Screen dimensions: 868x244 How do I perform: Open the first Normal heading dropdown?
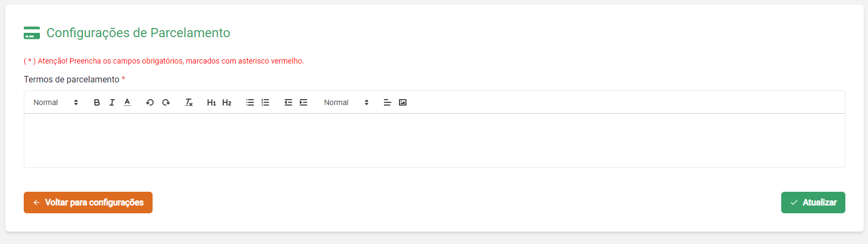pos(56,102)
